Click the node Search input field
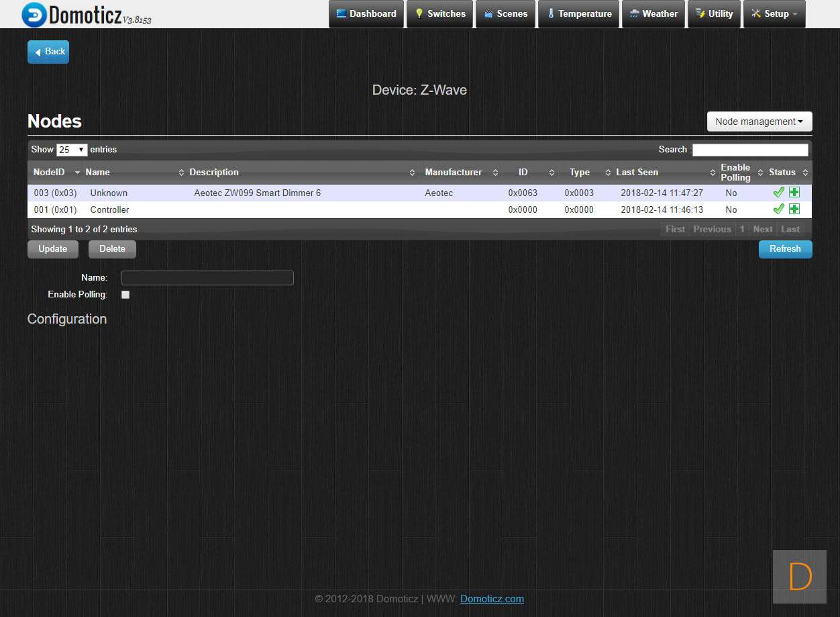The width and height of the screenshot is (840, 617). pos(749,150)
